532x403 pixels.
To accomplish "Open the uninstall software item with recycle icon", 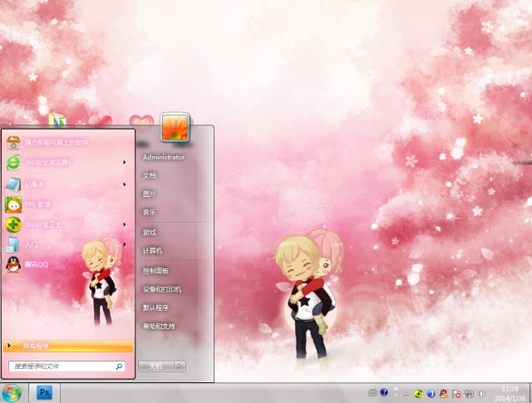I will [x=68, y=142].
